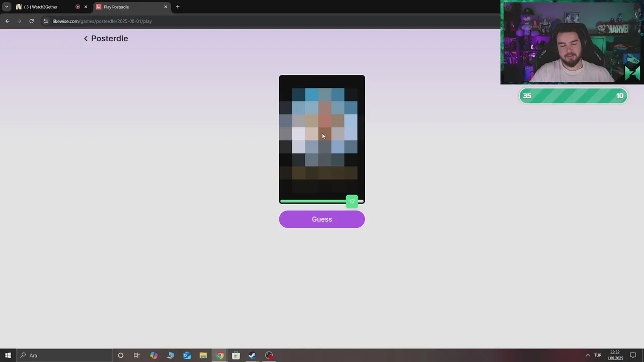
Task: Open Task View on the taskbar
Action: [137, 355]
